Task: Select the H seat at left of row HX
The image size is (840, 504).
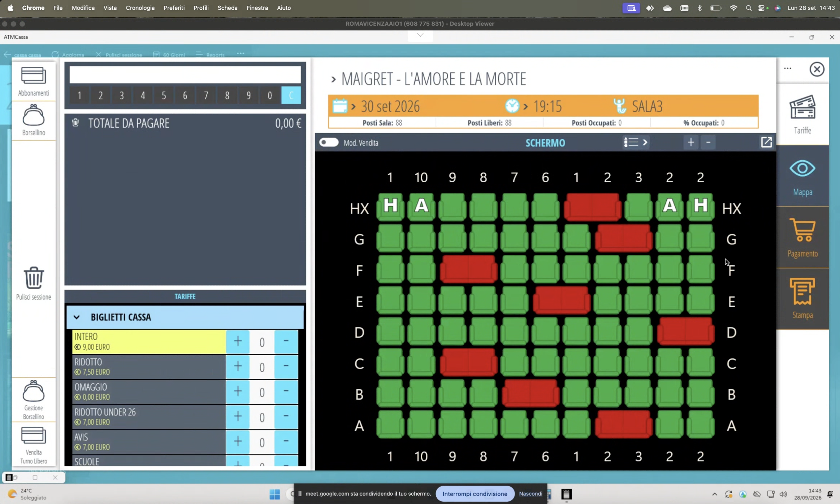Action: 390,207
